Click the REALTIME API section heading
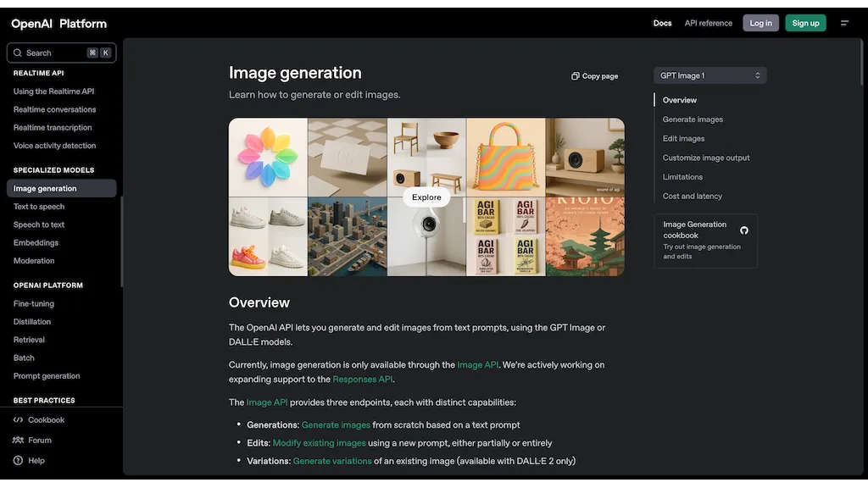 [38, 73]
